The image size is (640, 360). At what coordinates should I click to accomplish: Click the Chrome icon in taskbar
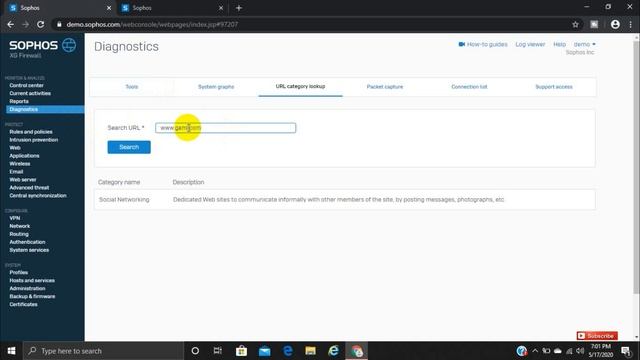[x=357, y=351]
